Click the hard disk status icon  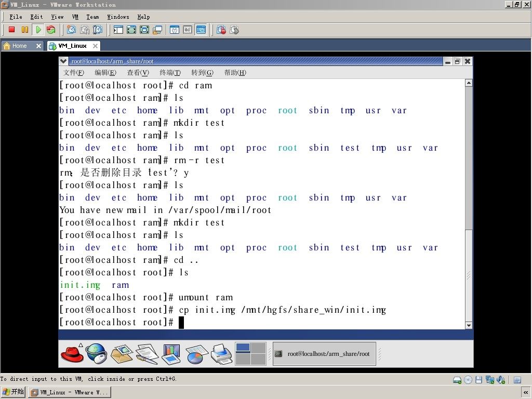tap(457, 380)
